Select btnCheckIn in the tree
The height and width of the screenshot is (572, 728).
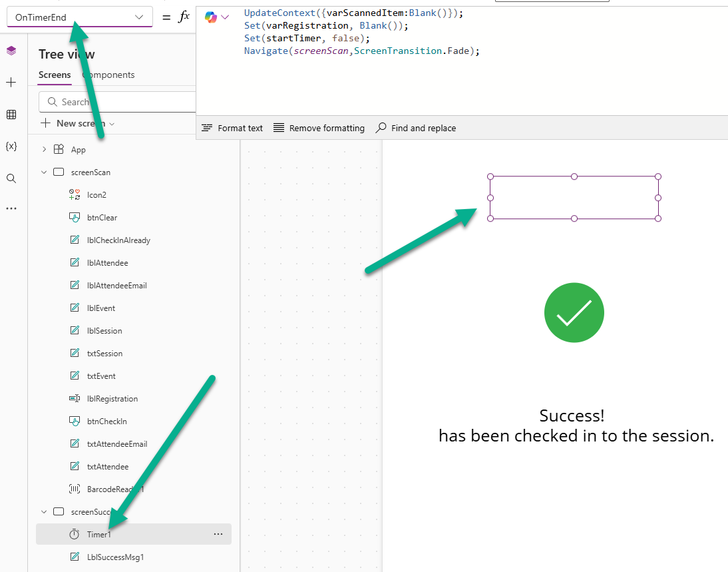(x=106, y=422)
